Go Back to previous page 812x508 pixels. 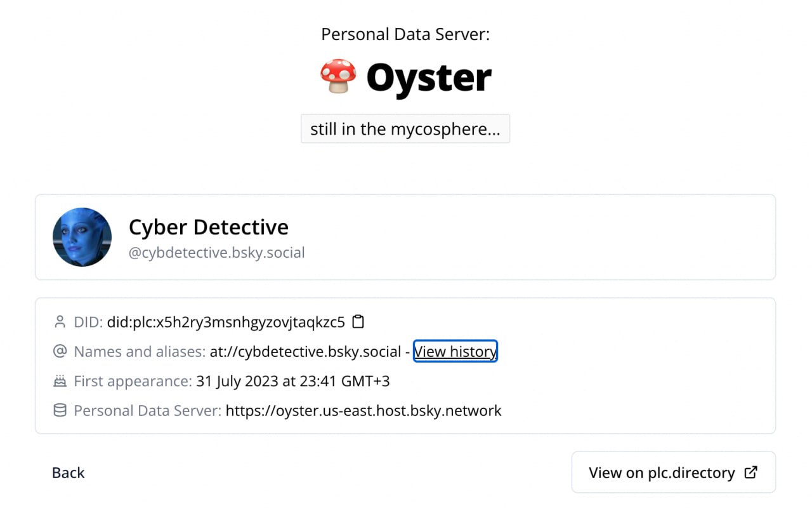68,472
